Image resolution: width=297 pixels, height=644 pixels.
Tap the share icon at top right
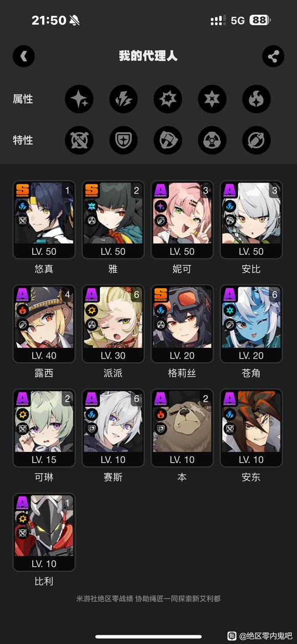point(273,56)
